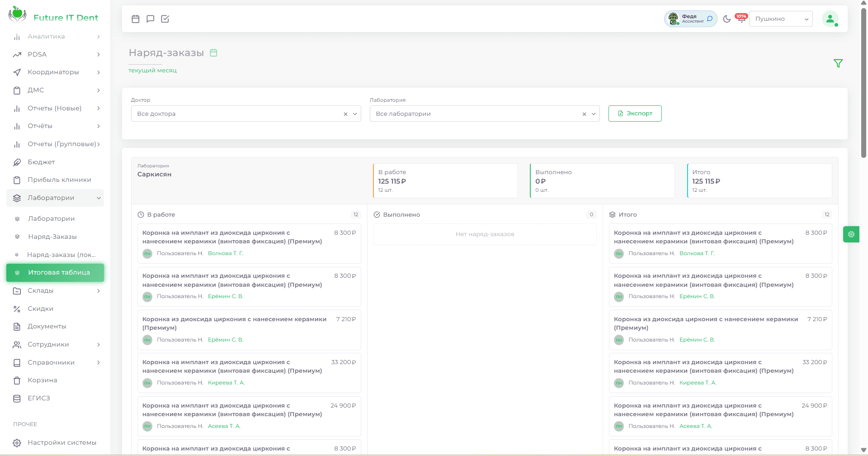This screenshot has width=868, height=456.
Task: Click the В работе summary card
Action: pyautogui.click(x=445, y=180)
